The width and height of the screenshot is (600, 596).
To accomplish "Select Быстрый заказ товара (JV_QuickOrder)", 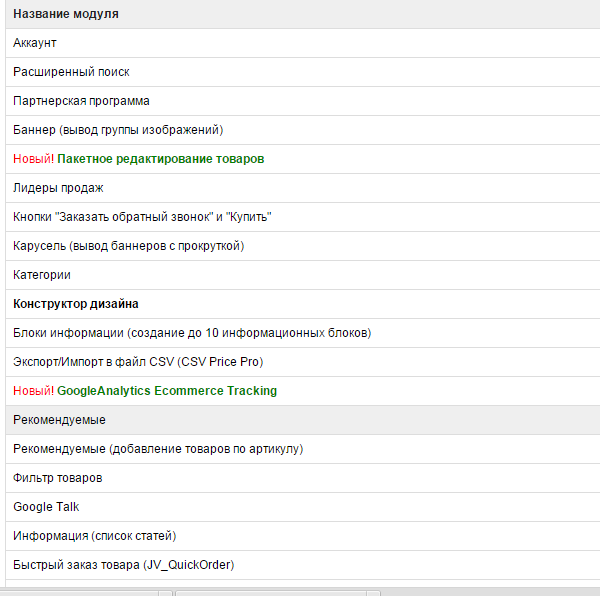I will [x=303, y=565].
